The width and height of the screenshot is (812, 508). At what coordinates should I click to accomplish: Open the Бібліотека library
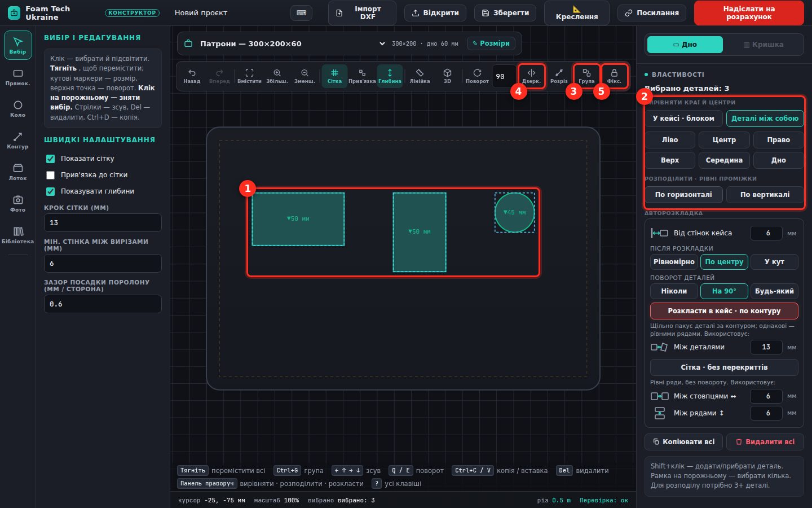(x=17, y=235)
